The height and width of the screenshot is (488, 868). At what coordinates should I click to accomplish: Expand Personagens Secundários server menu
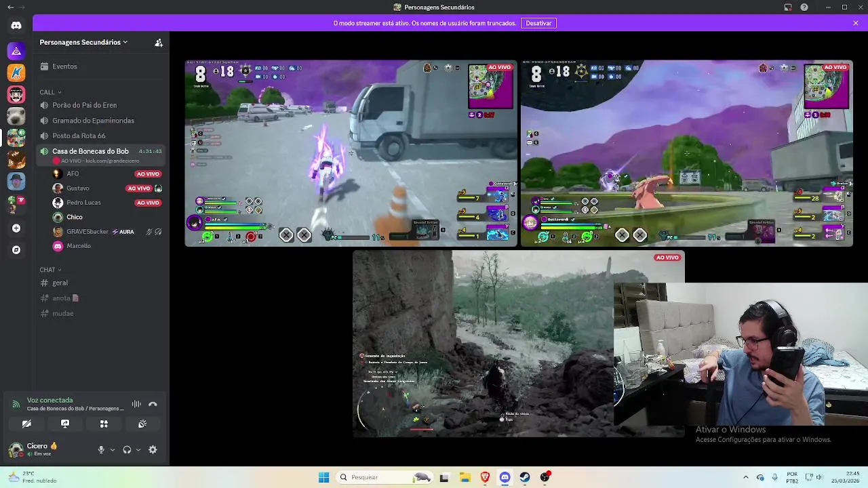pos(83,42)
